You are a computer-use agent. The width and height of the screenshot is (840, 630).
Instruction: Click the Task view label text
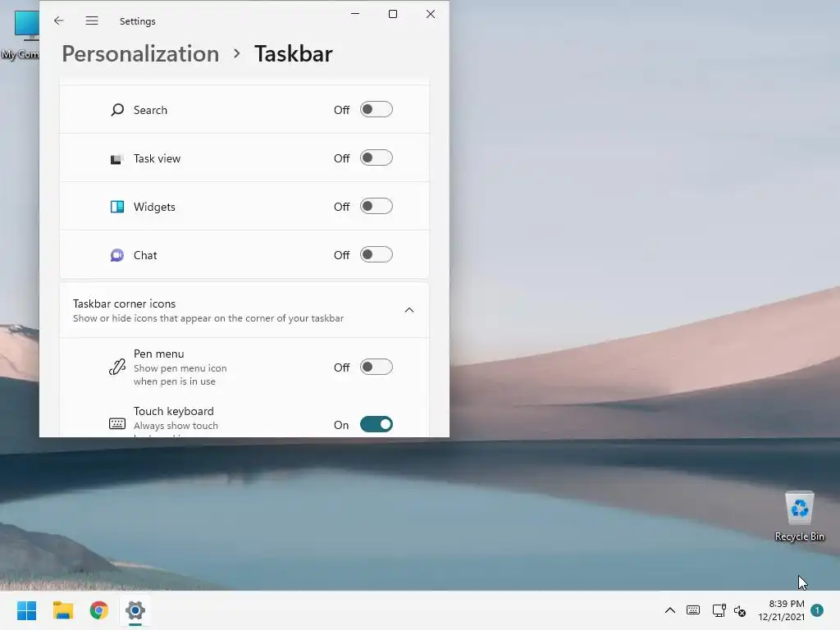(x=157, y=158)
